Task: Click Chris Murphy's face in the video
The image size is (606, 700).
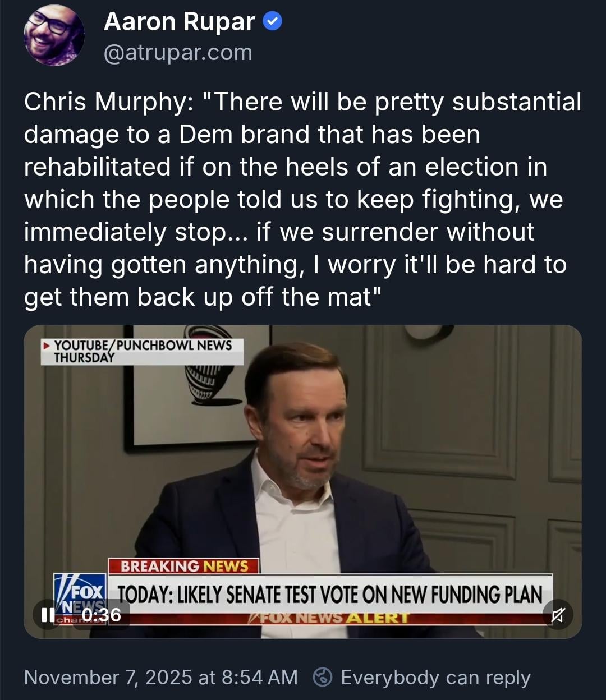Action: tap(304, 426)
